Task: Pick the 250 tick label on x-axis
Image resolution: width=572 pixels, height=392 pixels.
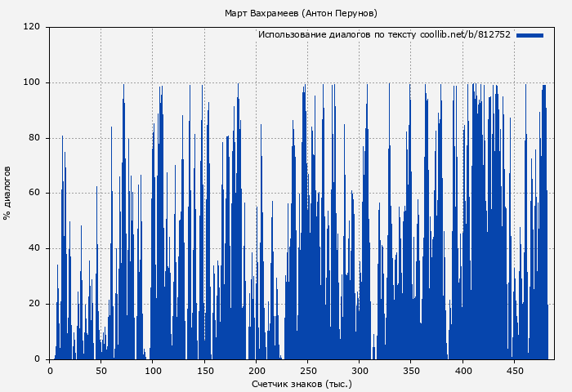Action: [308, 371]
